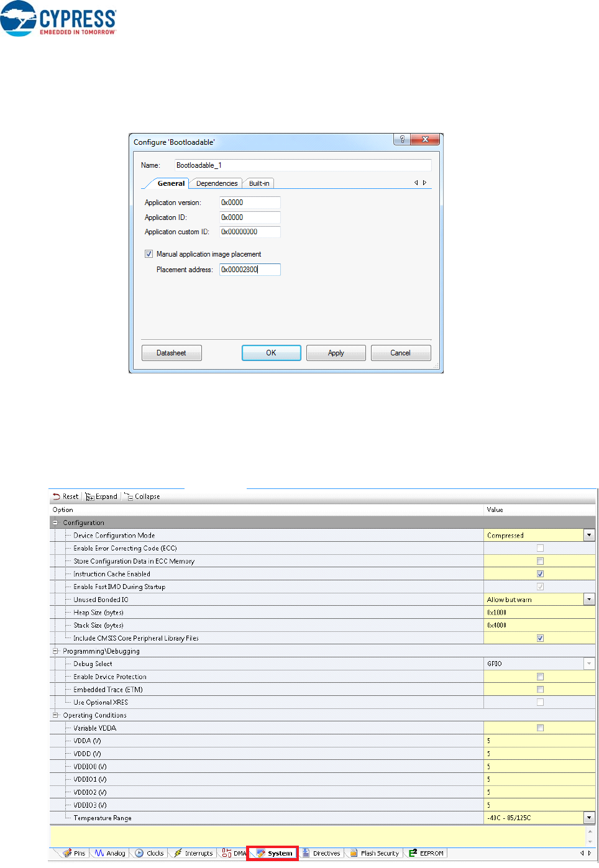Click the Reset toolbar icon
Screen dimensions: 599x868
pos(57,496)
